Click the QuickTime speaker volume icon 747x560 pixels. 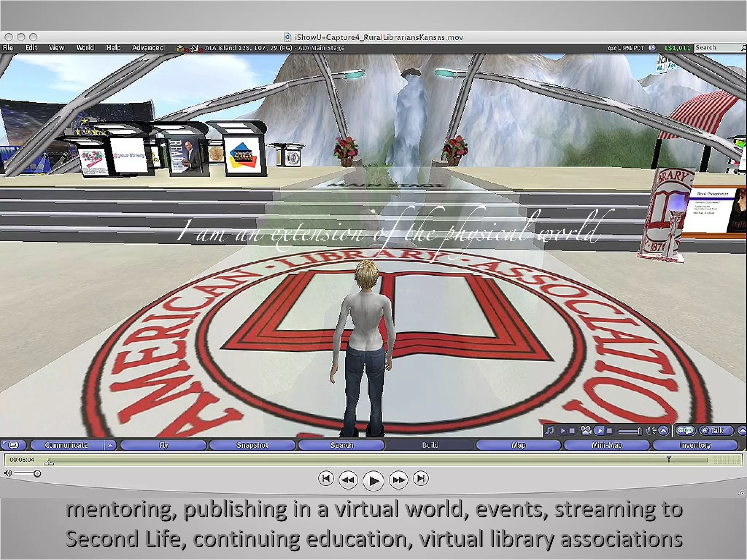click(7, 473)
